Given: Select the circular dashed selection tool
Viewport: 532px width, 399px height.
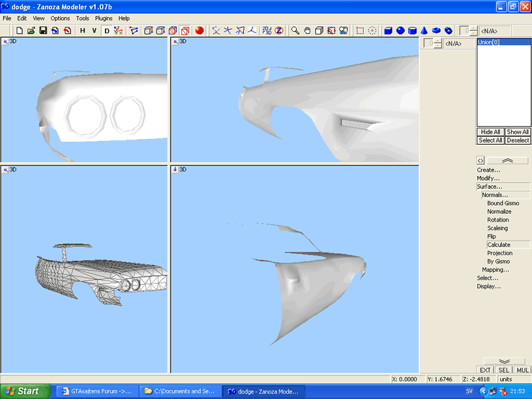Looking at the screenshot, I should 372,31.
